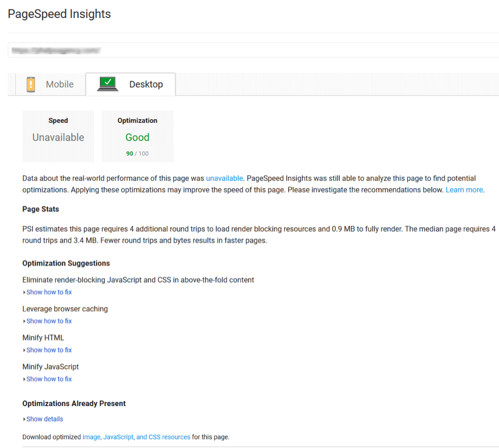
Task: Click the 'Minify HTML' suggestion text
Action: [x=43, y=338]
